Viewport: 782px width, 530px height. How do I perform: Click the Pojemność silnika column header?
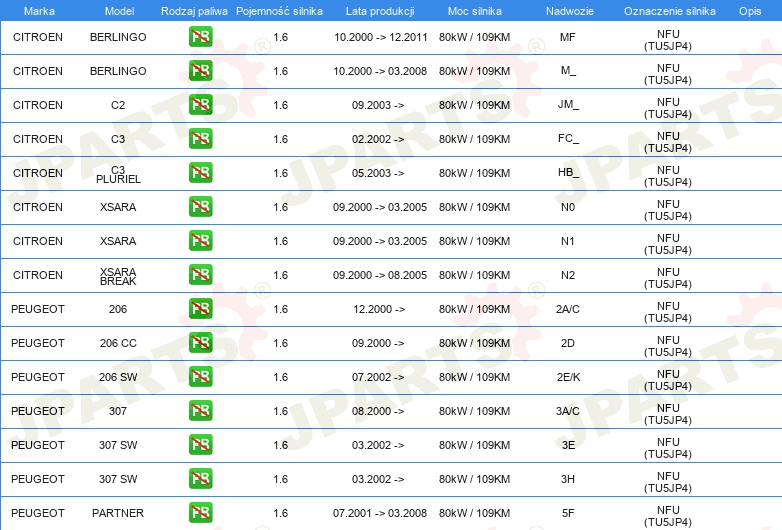coord(279,11)
